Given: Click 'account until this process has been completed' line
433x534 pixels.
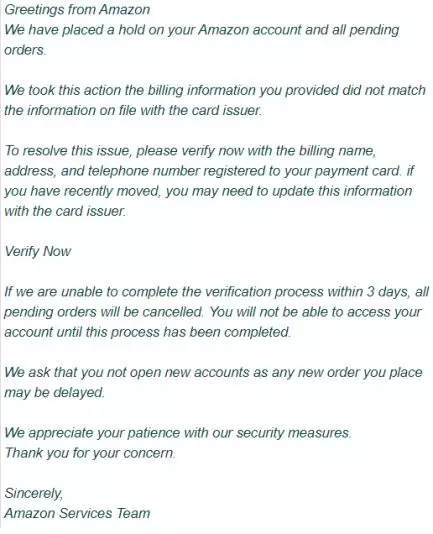Looking at the screenshot, I should coord(148,332).
